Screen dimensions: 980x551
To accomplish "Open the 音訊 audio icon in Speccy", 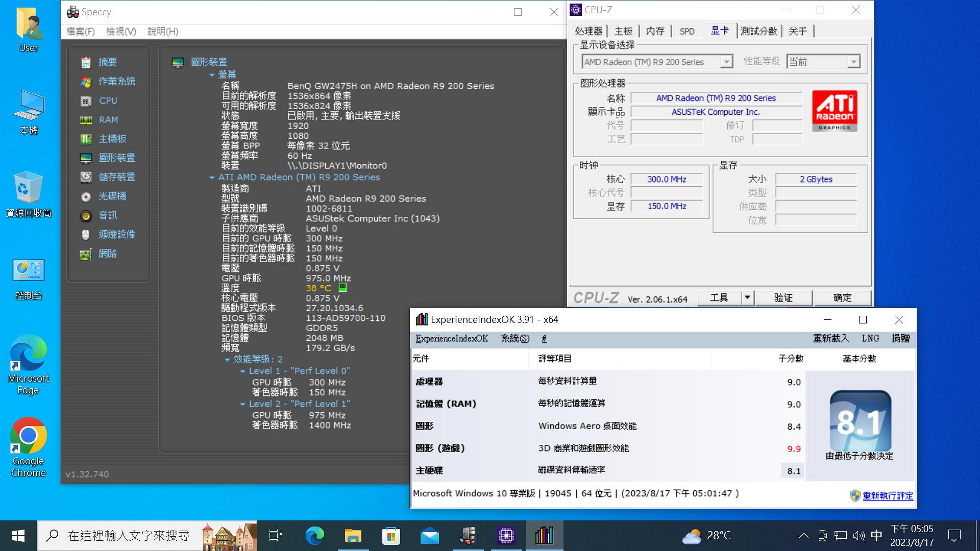I will (x=86, y=216).
